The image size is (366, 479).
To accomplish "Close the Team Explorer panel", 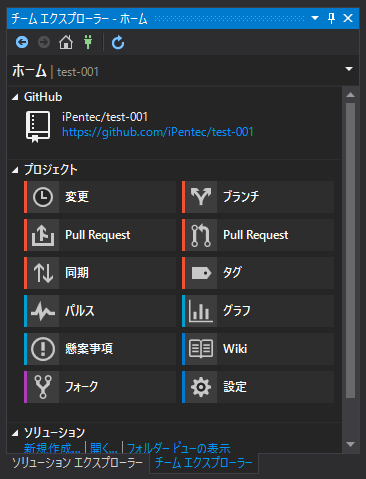I will click(348, 18).
